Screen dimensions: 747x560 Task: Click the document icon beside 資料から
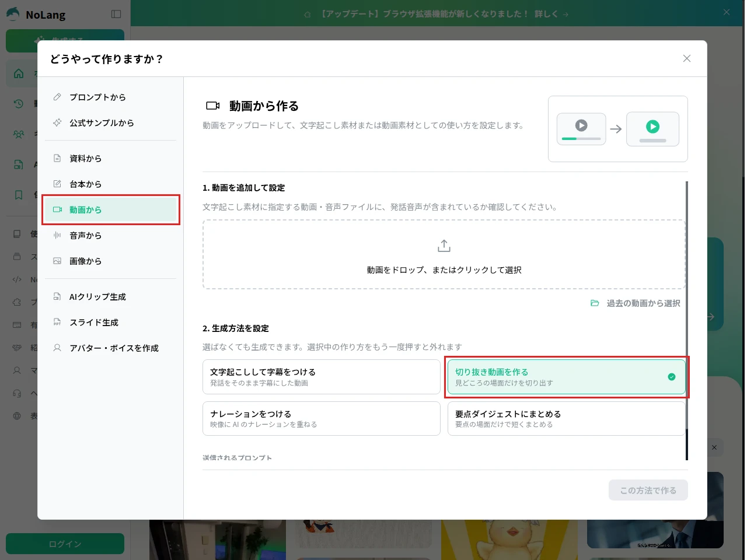coord(57,158)
